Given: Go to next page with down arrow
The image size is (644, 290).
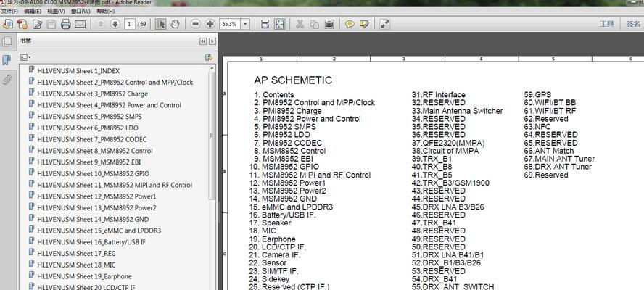Looking at the screenshot, I should (115, 24).
